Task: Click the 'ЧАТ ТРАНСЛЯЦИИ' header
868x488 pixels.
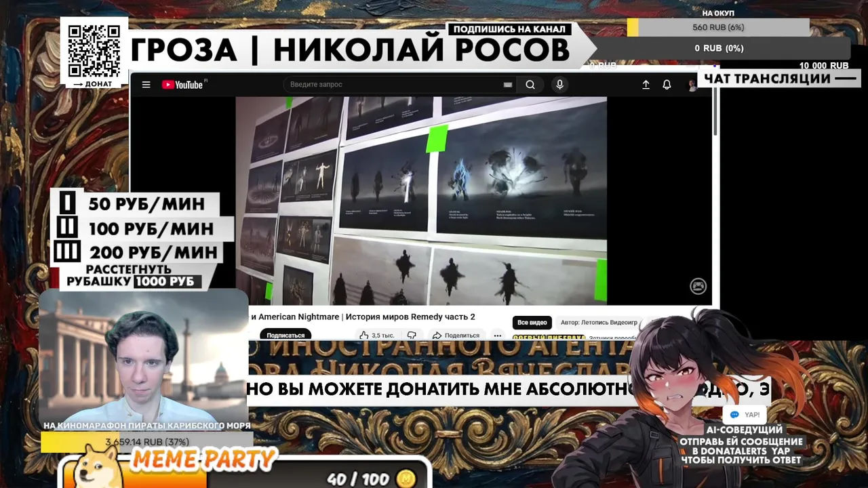Action: [x=768, y=79]
